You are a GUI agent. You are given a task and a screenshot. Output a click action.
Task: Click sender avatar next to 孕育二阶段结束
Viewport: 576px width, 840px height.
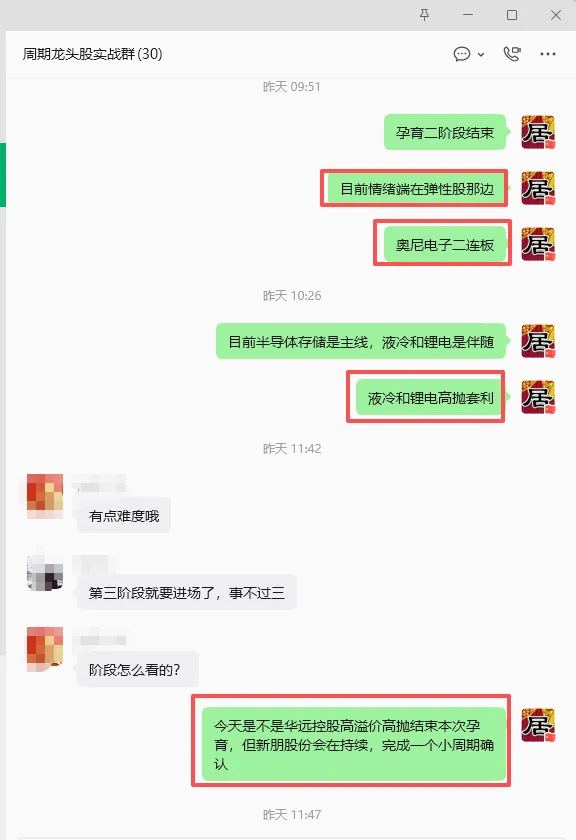click(x=538, y=132)
